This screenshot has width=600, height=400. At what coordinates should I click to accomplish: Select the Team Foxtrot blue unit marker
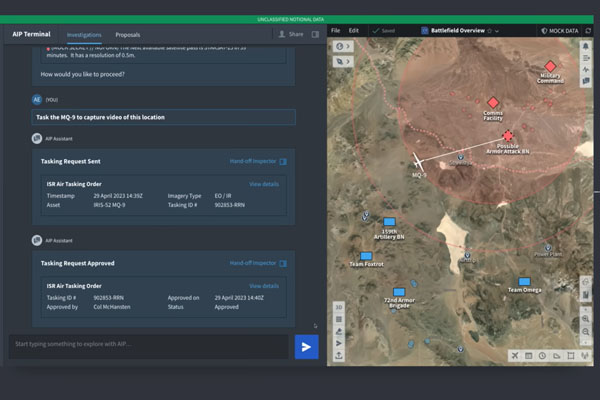(366, 256)
